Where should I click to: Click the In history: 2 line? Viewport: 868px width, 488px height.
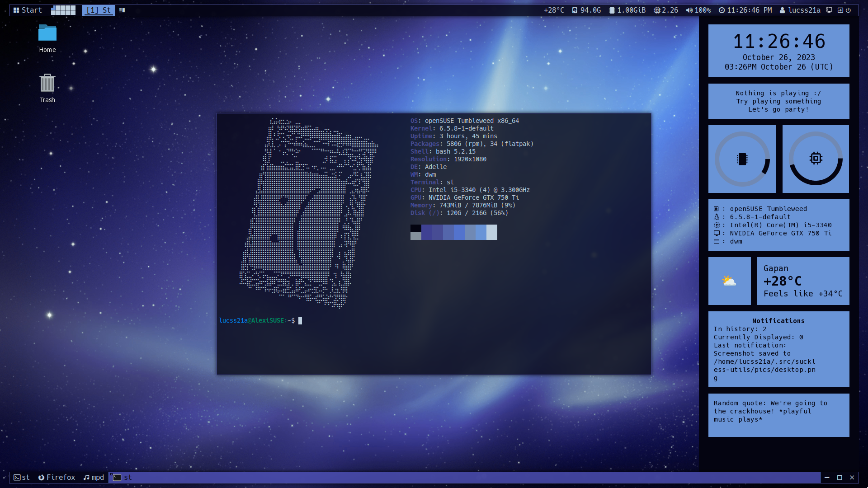(x=740, y=329)
